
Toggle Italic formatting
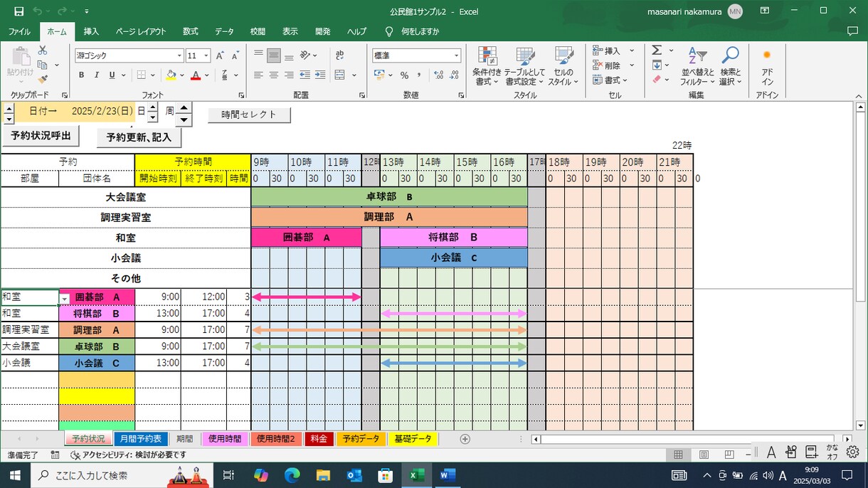[x=97, y=75]
